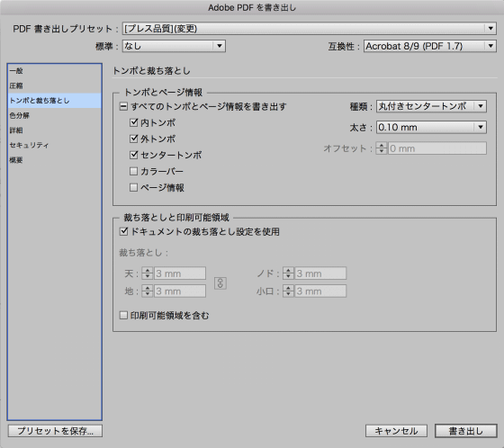Uncheck ドキュメントの裁ち落とし設定を使用

point(123,231)
